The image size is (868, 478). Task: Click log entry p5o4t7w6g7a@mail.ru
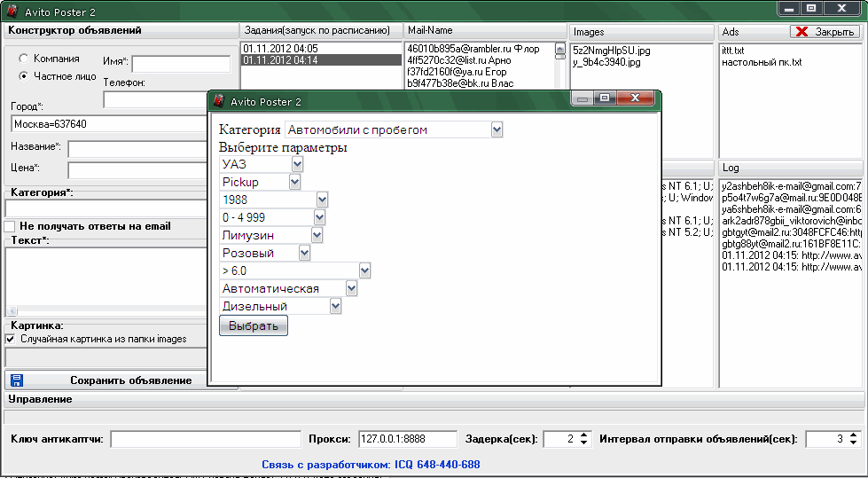tap(792, 198)
